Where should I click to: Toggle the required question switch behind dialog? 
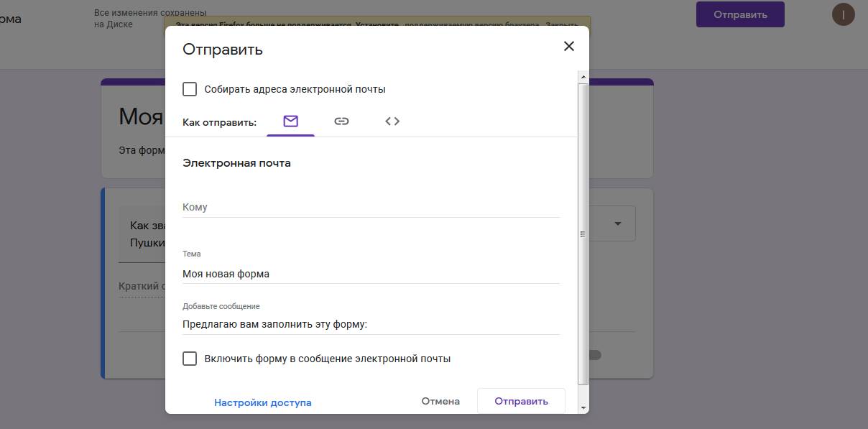[594, 354]
